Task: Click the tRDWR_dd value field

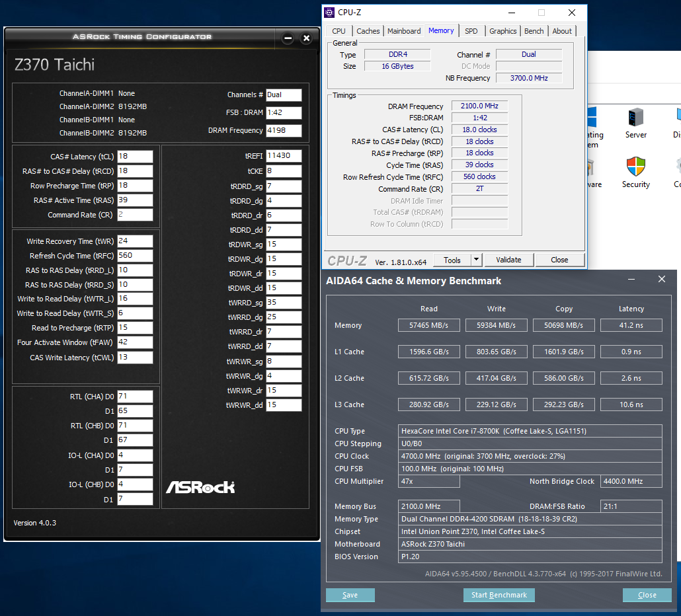Action: point(284,288)
